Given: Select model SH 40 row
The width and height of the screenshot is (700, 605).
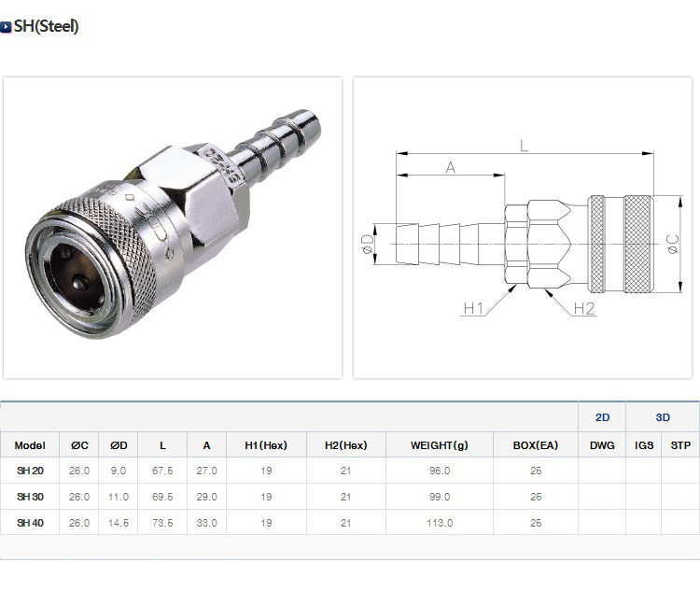Looking at the screenshot, I should coord(350,523).
